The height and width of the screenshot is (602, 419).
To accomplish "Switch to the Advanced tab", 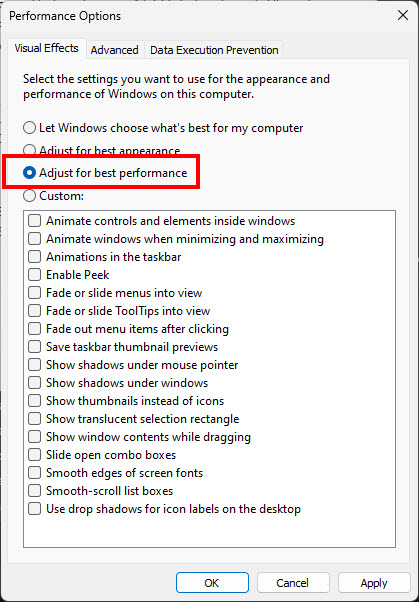I will coord(114,50).
